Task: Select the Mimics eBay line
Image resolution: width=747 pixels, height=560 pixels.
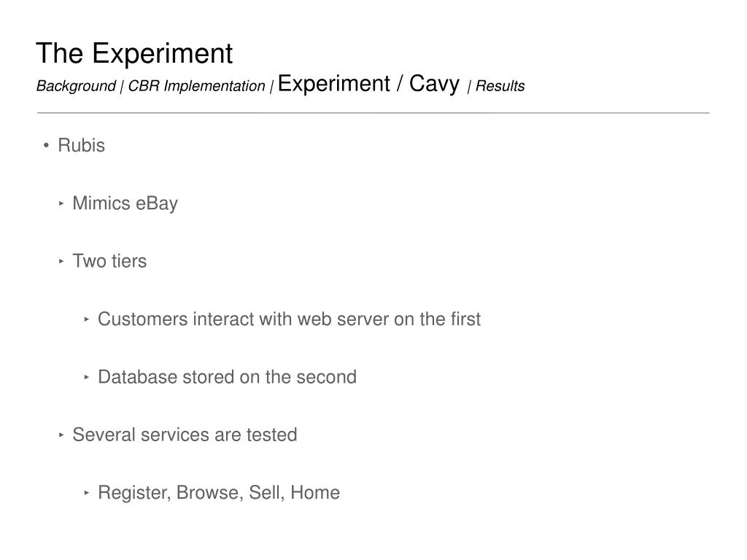Action: pos(125,204)
